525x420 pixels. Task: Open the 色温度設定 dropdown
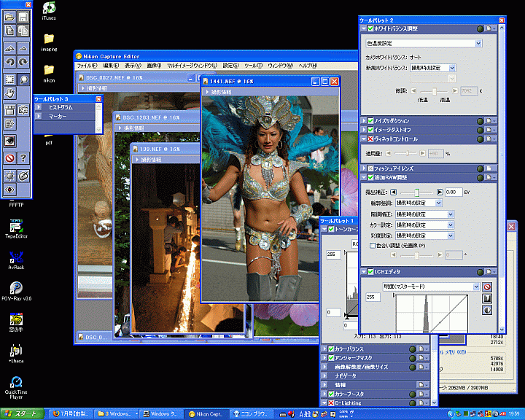click(x=423, y=44)
